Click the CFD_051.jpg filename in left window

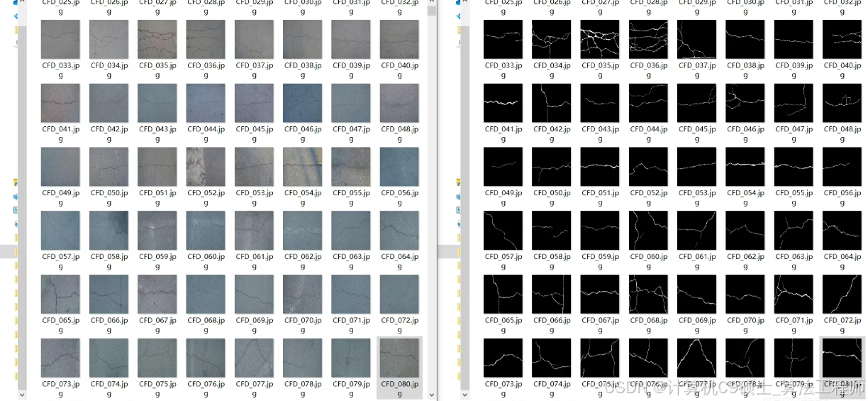pyautogui.click(x=157, y=197)
